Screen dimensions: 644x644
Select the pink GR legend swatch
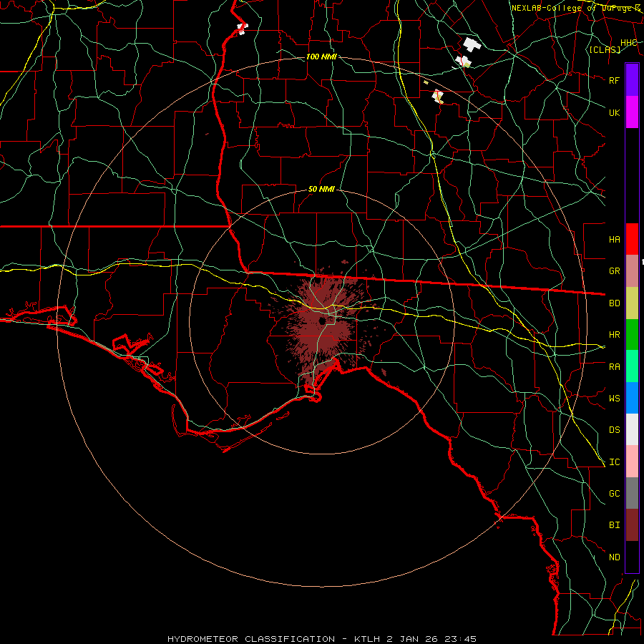click(632, 271)
